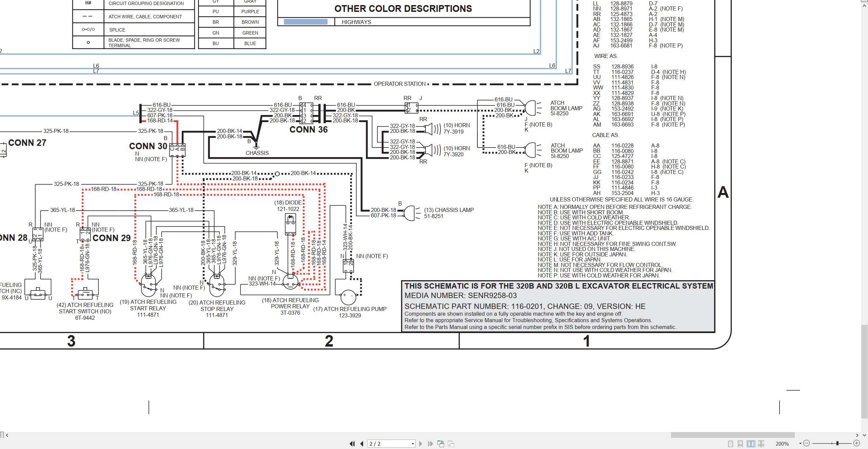The width and height of the screenshot is (868, 449).
Task: Click the WIRE AS. list heading
Action: pos(606,56)
